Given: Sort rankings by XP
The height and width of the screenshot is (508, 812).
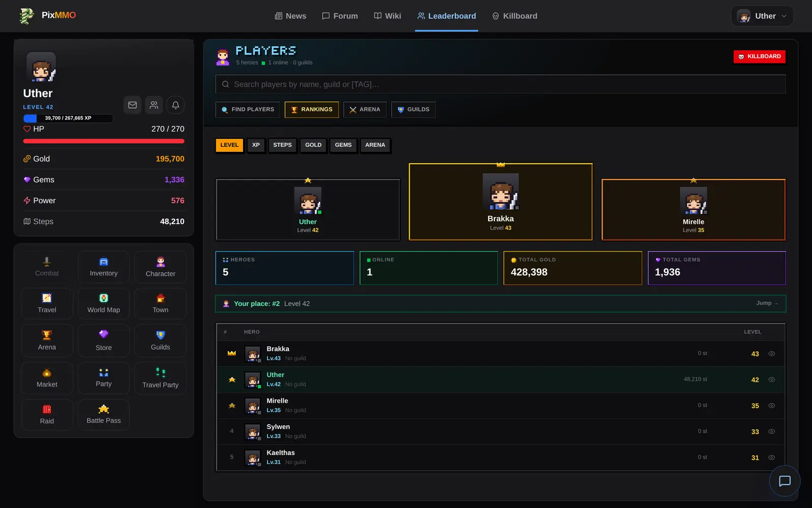Looking at the screenshot, I should coord(256,145).
